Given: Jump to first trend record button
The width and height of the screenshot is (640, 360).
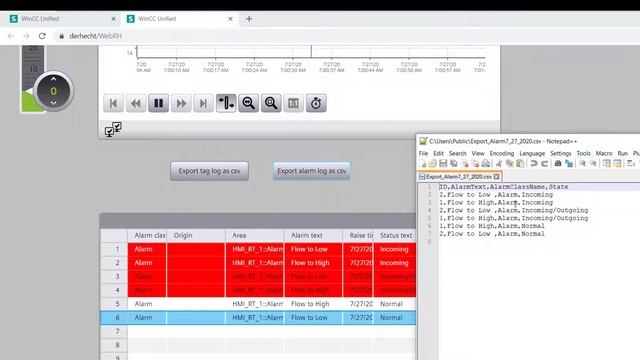Looking at the screenshot, I should point(113,103).
